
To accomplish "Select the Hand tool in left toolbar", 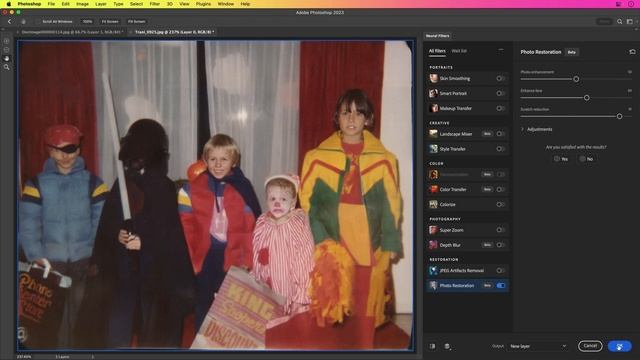I will click(7, 58).
